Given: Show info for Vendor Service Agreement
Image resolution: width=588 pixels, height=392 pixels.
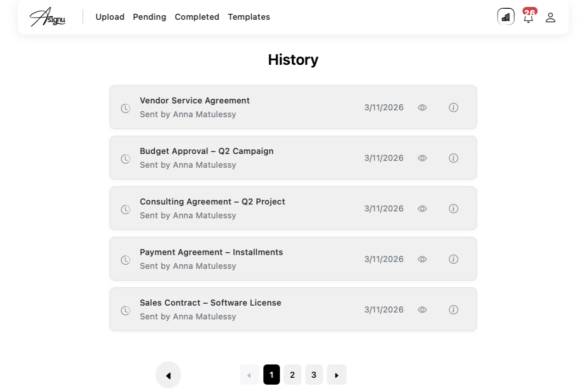Looking at the screenshot, I should [x=453, y=108].
